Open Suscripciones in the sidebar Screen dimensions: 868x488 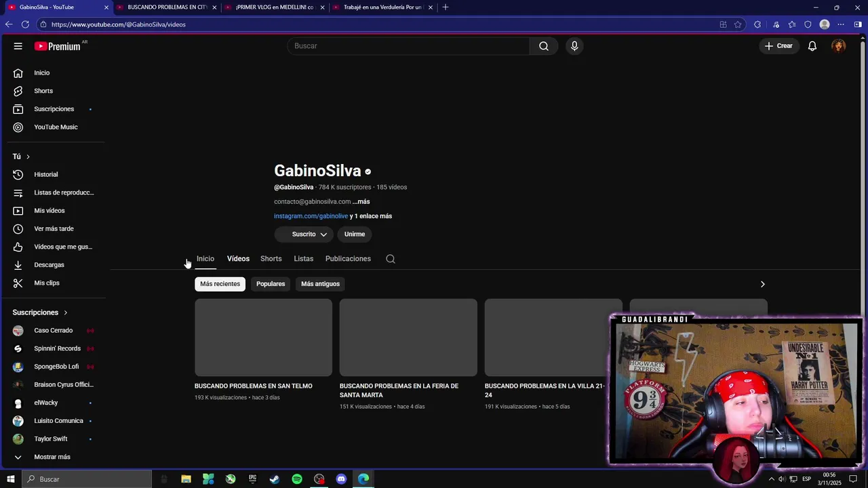54,109
